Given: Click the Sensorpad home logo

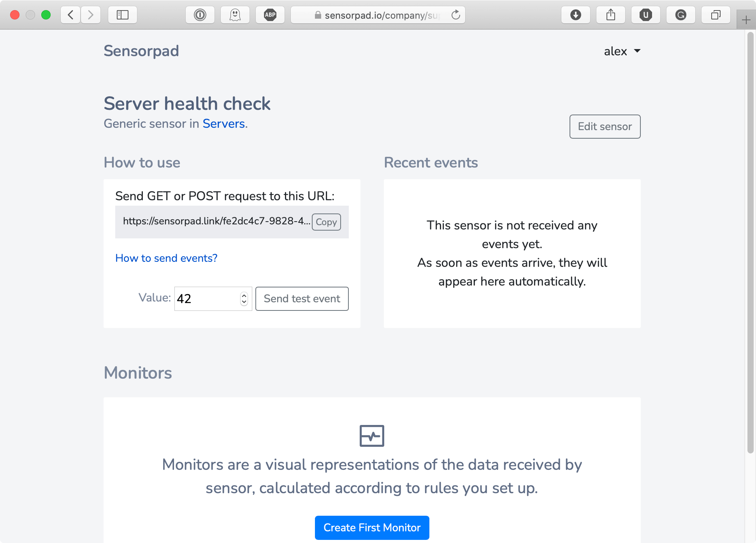Looking at the screenshot, I should point(141,51).
